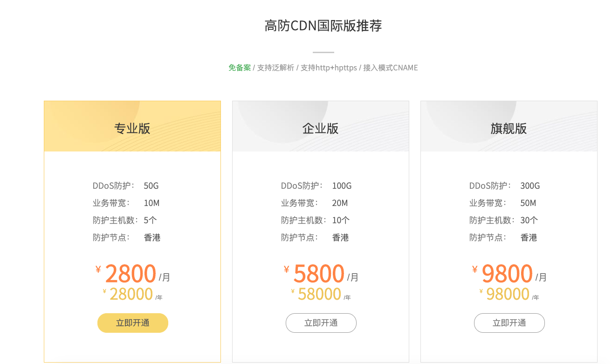Click the 支持http+hpttps feature text
Viewport: 612px width, 364px height.
(329, 68)
